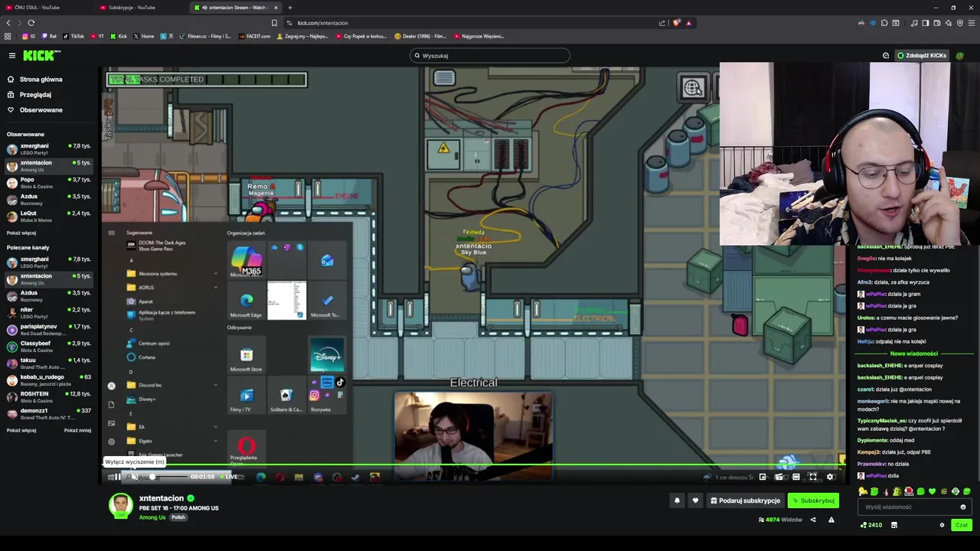980x551 pixels.
Task: Open the Kick hamburger sidebar menu
Action: point(12,55)
